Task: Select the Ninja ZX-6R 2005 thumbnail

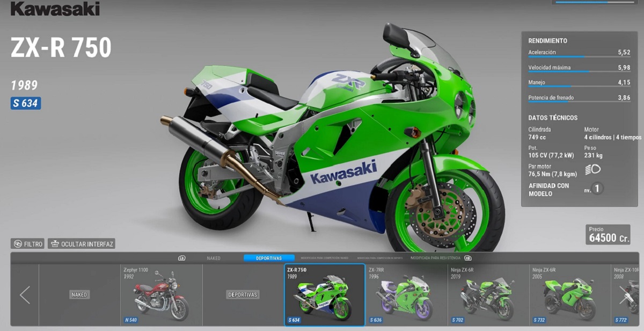Action: coord(570,295)
